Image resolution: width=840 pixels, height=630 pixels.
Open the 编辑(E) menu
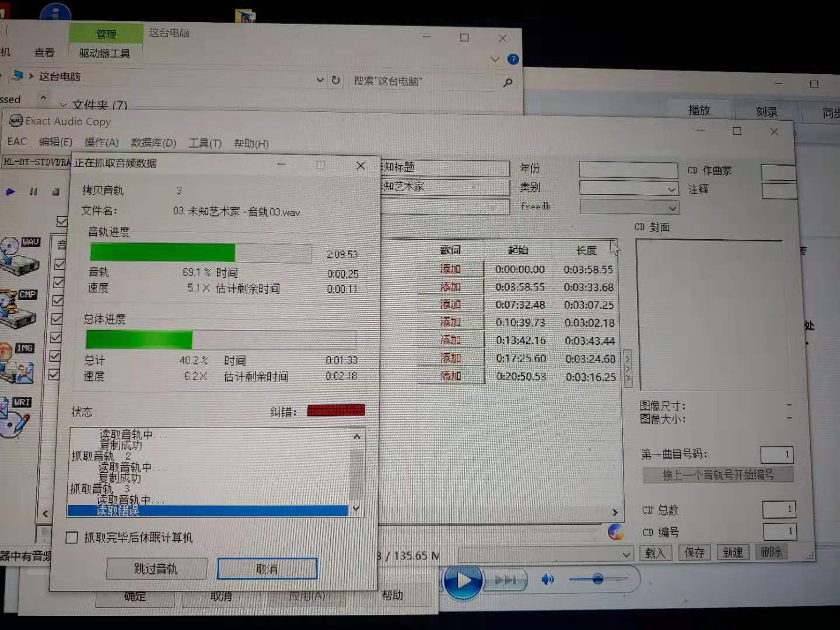tap(55, 142)
